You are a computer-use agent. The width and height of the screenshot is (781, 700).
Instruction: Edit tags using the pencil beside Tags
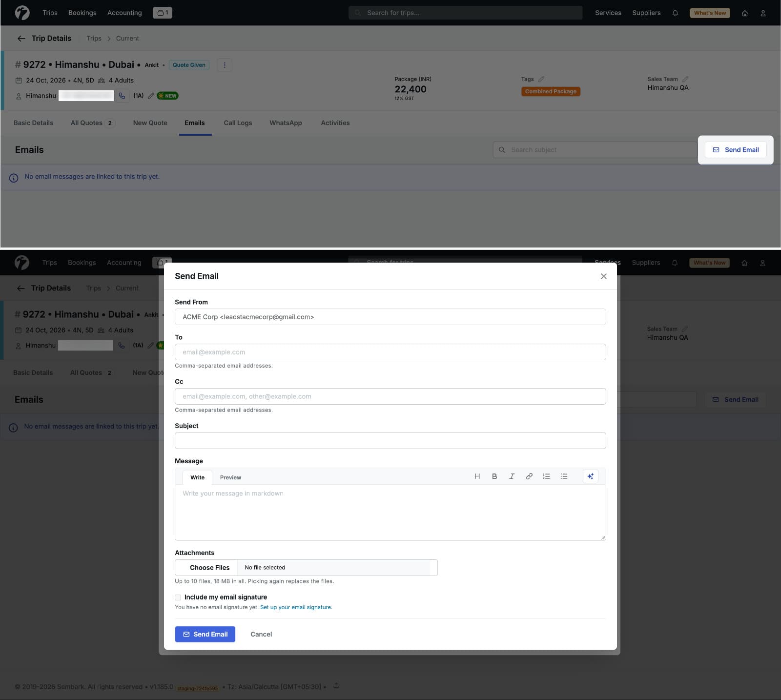coord(541,79)
